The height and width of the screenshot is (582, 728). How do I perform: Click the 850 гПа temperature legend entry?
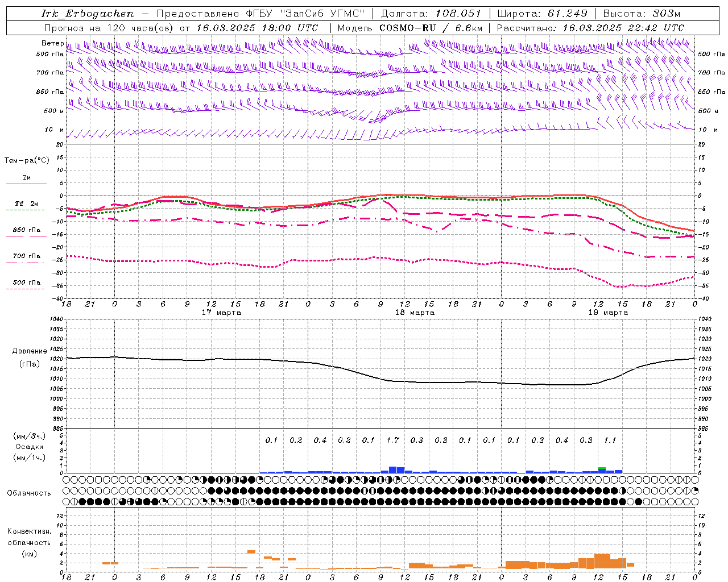click(27, 230)
